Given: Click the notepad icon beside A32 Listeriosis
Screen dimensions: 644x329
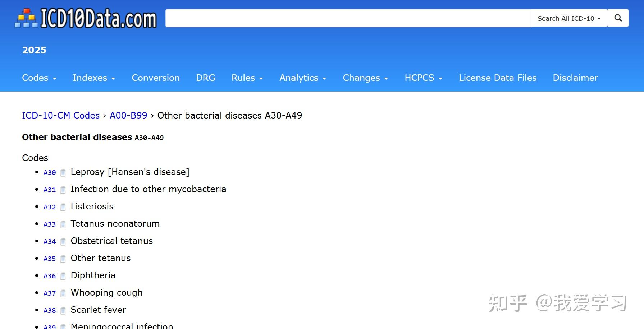Looking at the screenshot, I should point(63,207).
